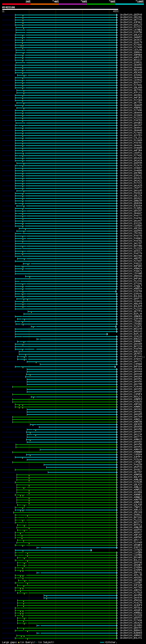Click the query name AV422166
Viewport: 146px width, 644px height.
point(8,7)
